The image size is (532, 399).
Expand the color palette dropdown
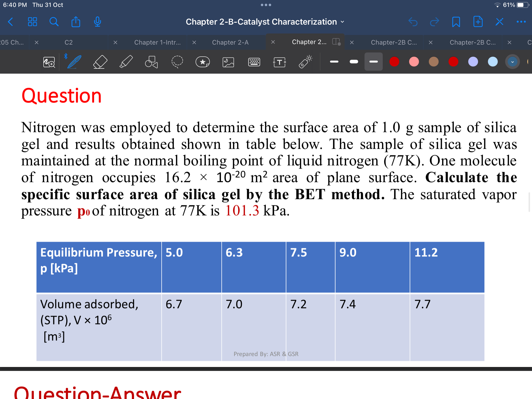pyautogui.click(x=512, y=62)
